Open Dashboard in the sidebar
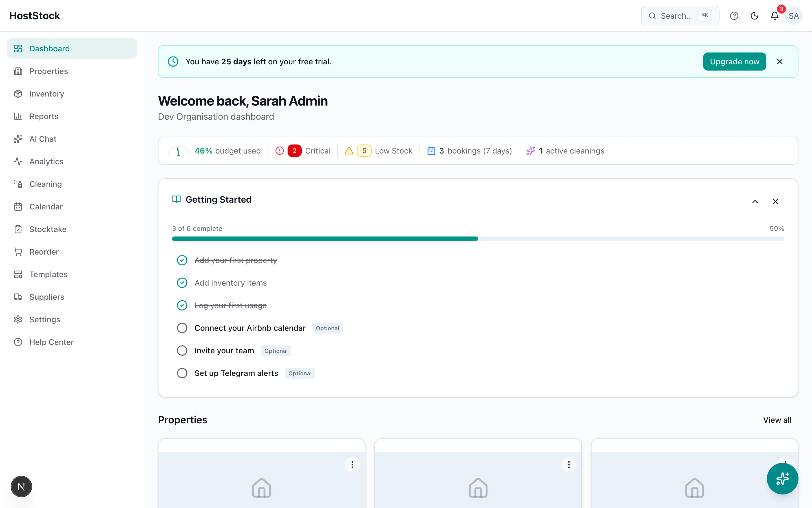Screen dimensions: 812x508 tap(72, 48)
